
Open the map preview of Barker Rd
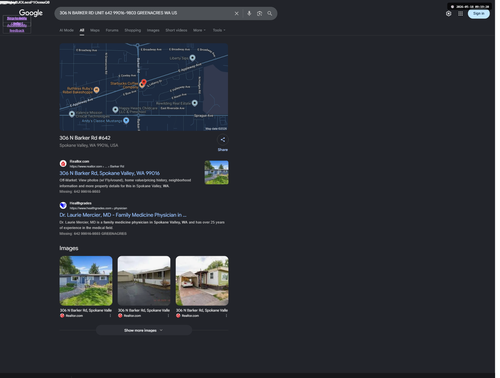144,87
